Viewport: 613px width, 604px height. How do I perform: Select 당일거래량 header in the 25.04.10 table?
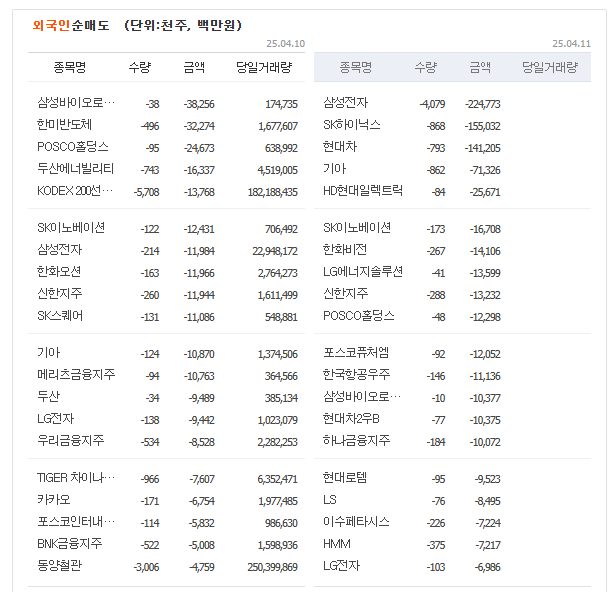click(264, 67)
